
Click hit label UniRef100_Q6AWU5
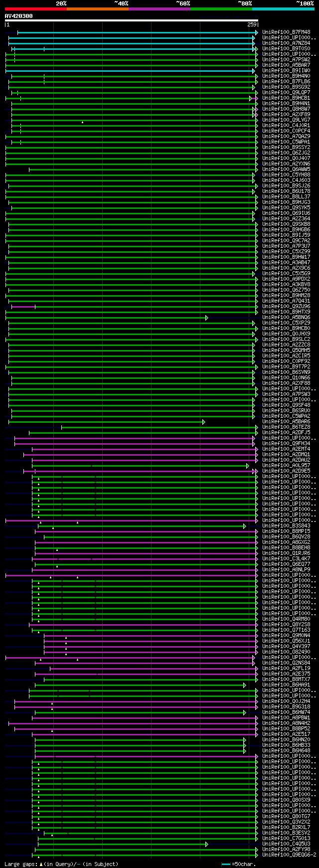286,170
